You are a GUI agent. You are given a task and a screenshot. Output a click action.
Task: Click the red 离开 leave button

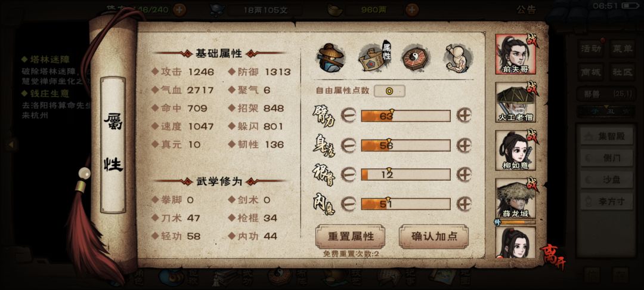pos(552,257)
